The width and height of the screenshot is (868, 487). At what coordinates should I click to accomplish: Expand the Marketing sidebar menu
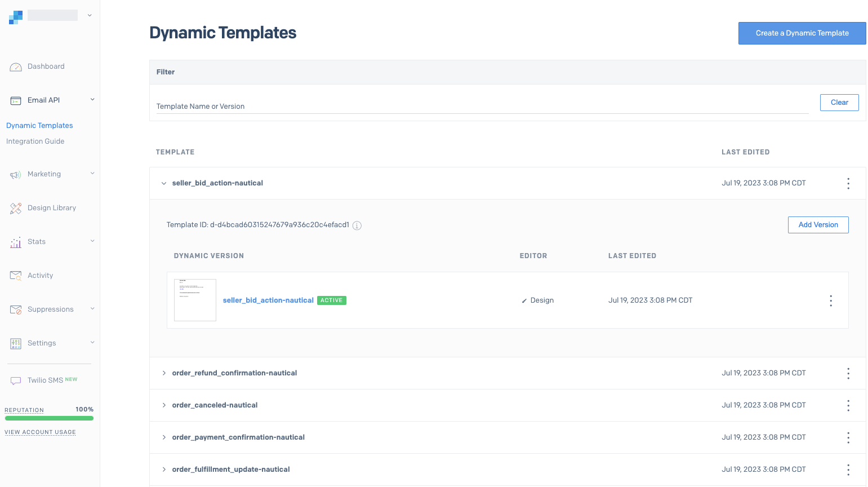tap(92, 174)
